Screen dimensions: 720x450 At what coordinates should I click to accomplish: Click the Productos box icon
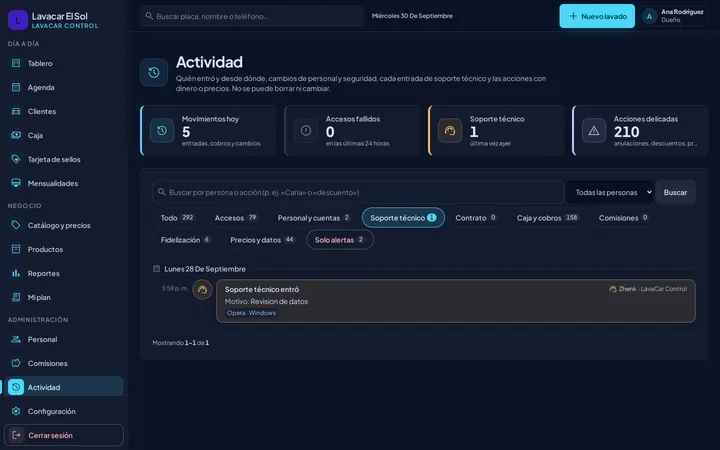pos(16,249)
